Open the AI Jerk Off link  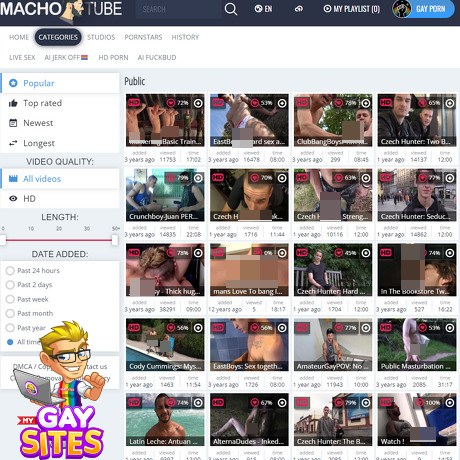66,58
